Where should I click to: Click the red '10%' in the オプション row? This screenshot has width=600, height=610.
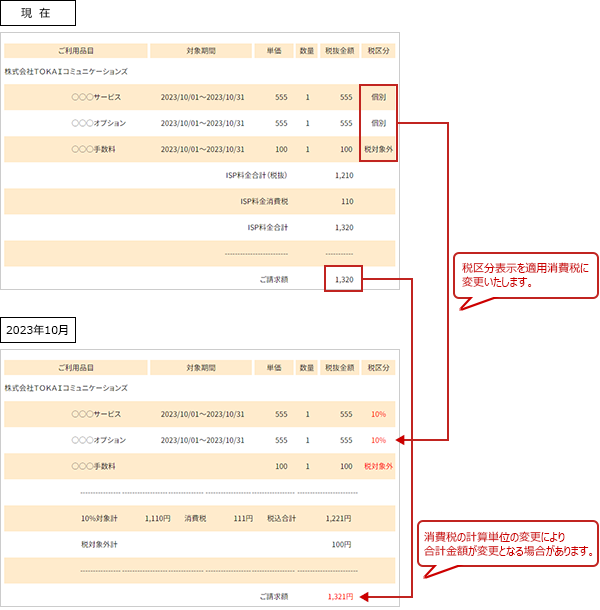click(378, 440)
